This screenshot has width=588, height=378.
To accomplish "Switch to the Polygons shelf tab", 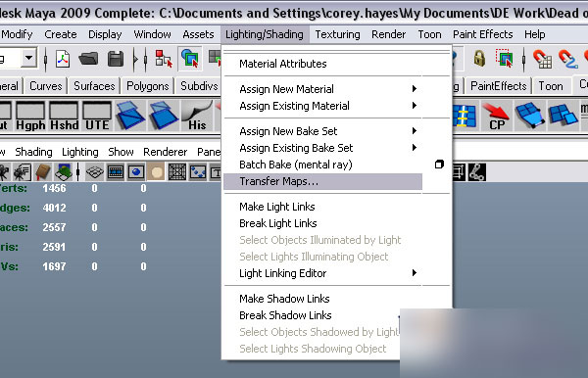I will [x=148, y=86].
